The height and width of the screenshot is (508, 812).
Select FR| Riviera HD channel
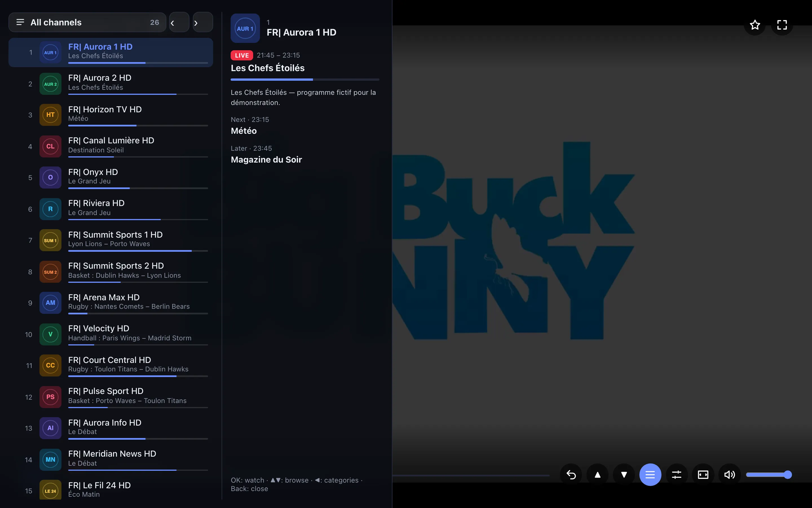coord(111,209)
